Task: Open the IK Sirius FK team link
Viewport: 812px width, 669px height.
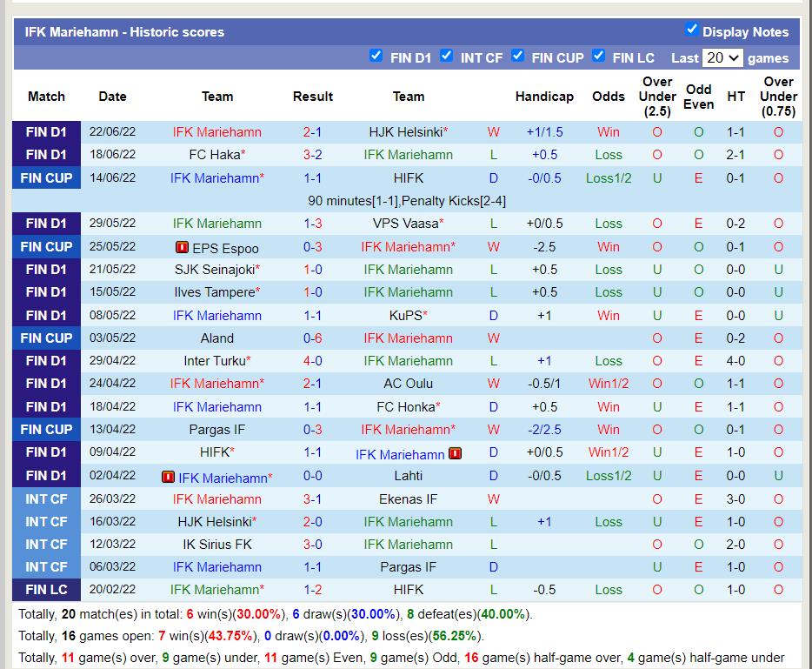Action: (217, 545)
